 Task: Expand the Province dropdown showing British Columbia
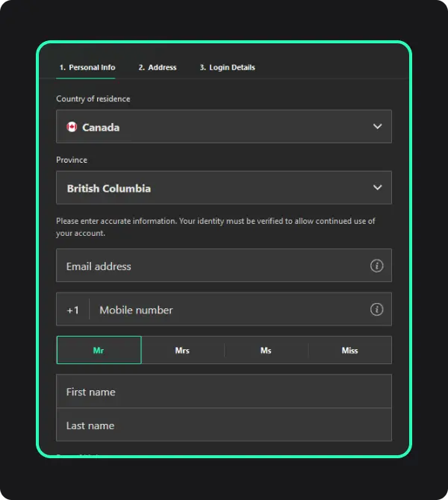coord(224,188)
